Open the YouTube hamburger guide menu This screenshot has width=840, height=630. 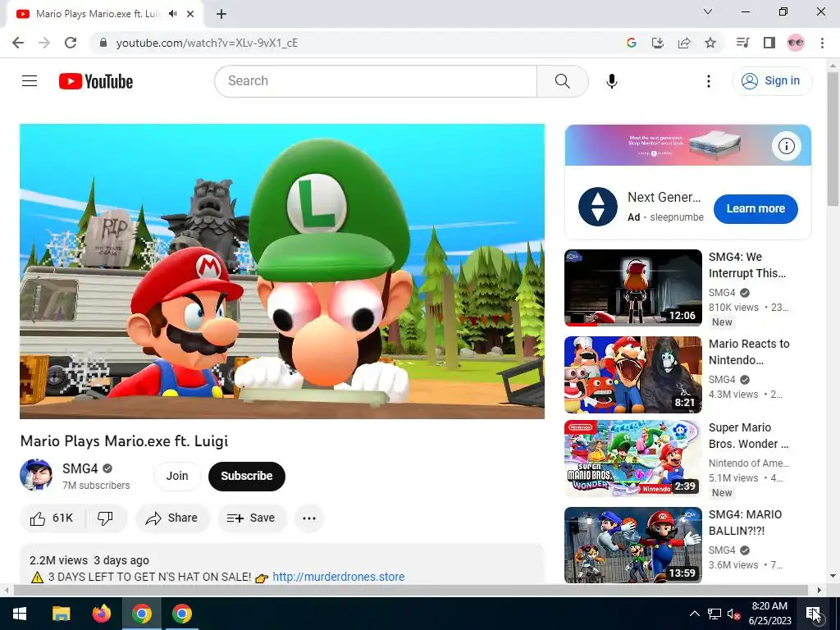(30, 81)
